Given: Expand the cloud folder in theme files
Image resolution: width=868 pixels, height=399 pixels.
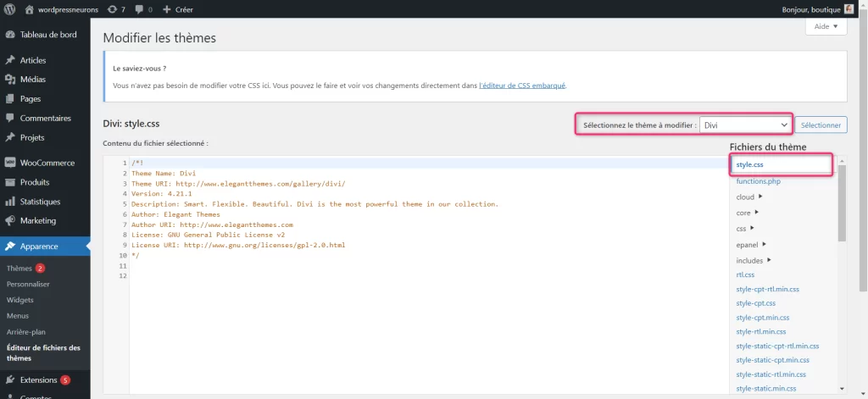Looking at the screenshot, I should [748, 197].
